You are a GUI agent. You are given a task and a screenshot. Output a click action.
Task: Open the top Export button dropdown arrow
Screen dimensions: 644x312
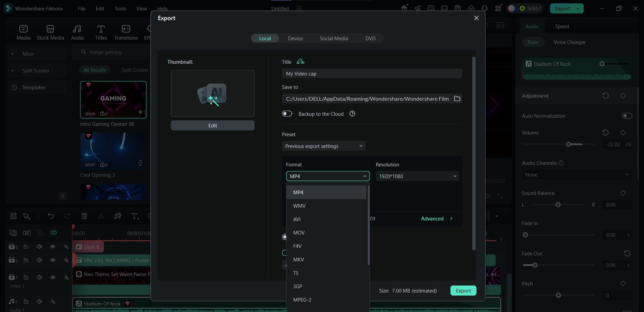pos(578,8)
